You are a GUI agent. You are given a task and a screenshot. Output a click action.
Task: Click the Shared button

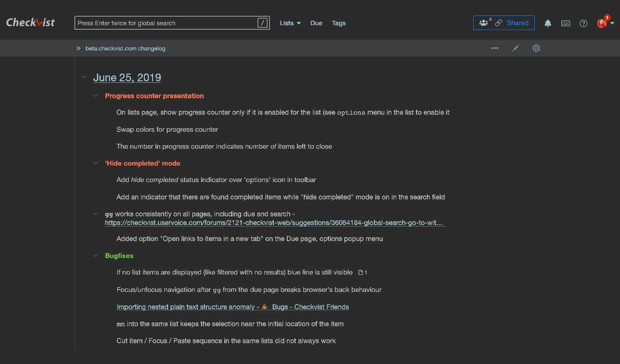coord(504,23)
